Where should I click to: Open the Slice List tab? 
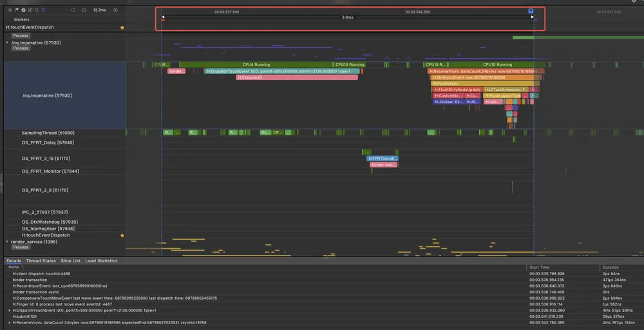pos(71,260)
